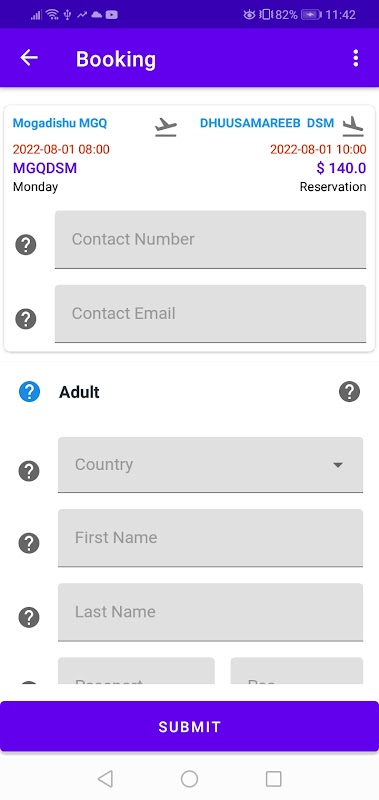
Task: Show help for the Last Name field
Action: (x=29, y=617)
